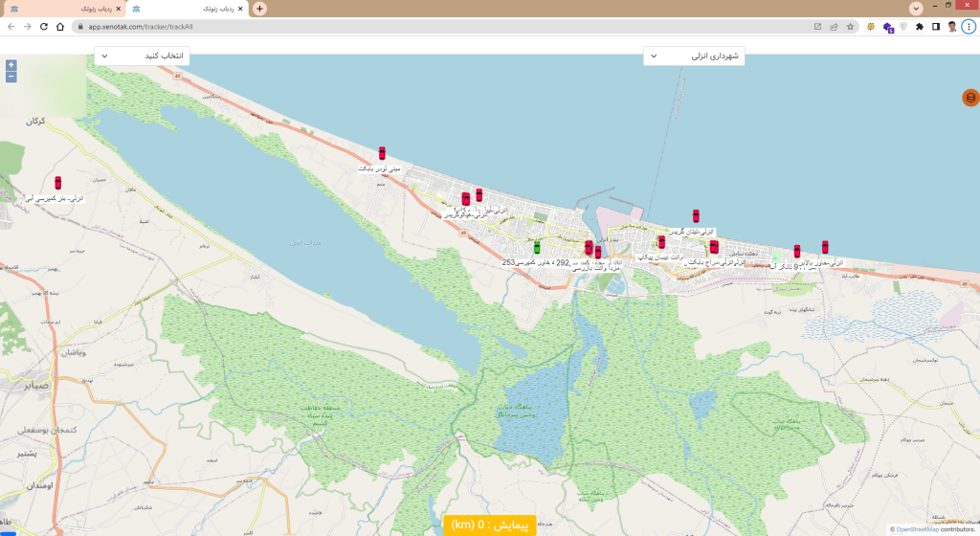Select the red vehicle marker labeled مینی لودر بابکت

pos(382,153)
